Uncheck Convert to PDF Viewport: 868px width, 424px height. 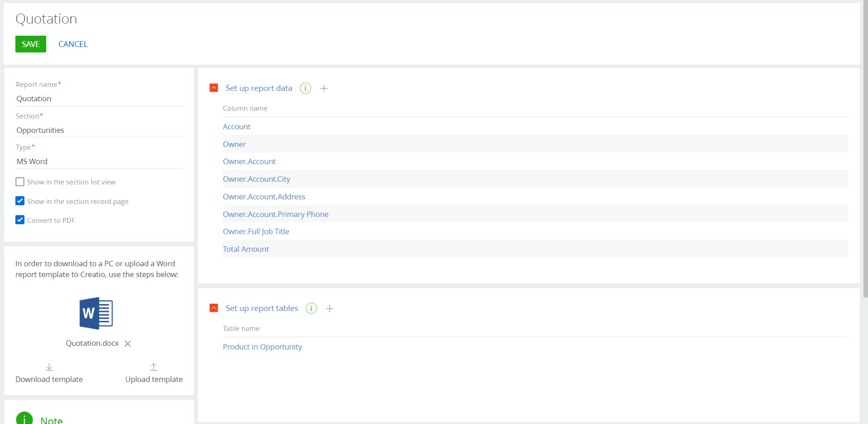tap(19, 220)
